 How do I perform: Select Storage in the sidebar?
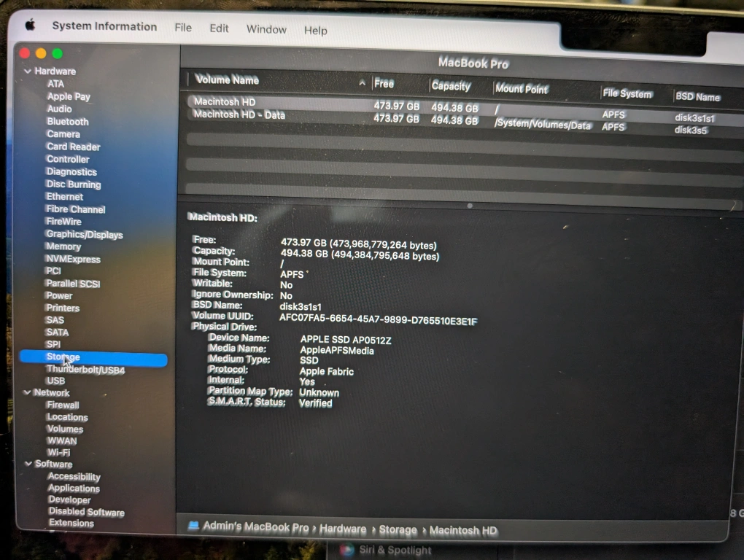point(93,358)
